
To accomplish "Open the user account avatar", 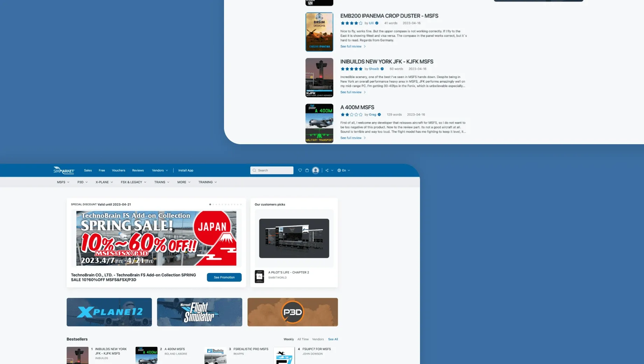I will 315,170.
